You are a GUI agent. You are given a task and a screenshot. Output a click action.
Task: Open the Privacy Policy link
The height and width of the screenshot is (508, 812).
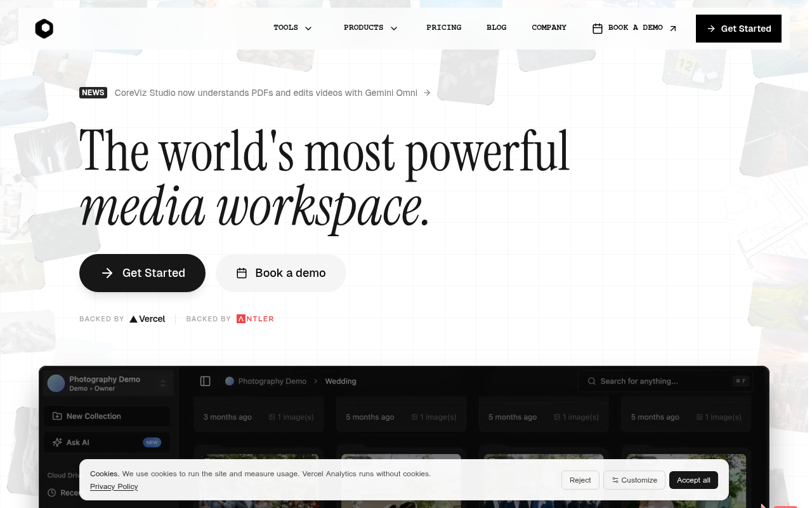pos(114,486)
